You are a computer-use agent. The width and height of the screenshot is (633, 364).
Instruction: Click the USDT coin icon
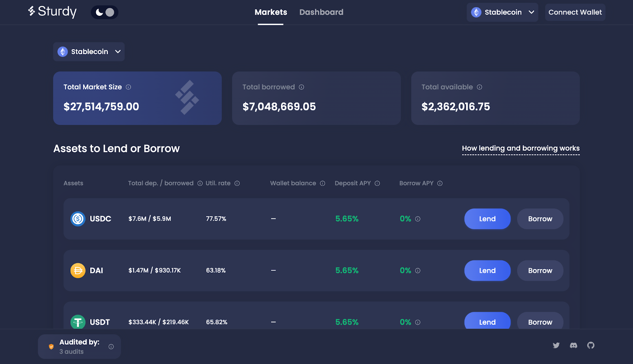(x=78, y=322)
